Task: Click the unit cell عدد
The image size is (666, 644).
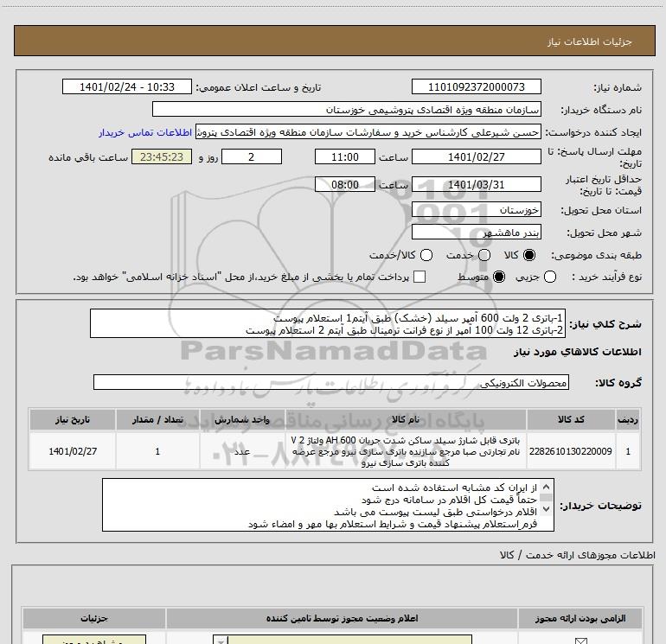Action: tap(242, 451)
